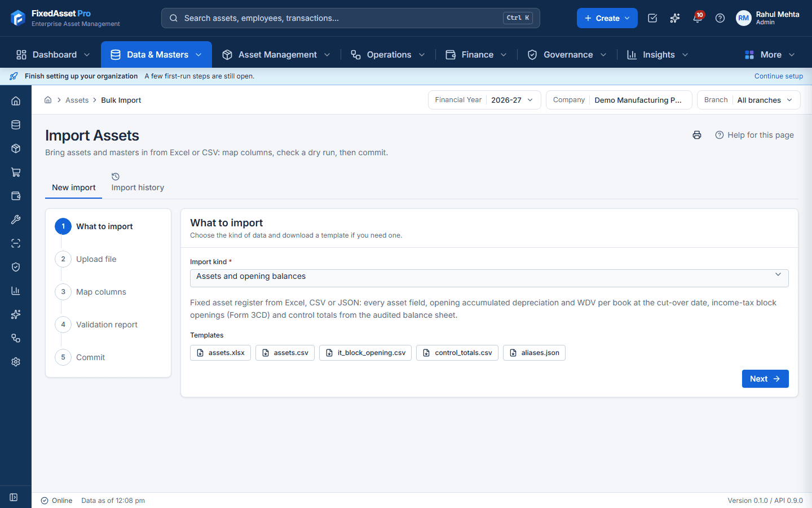Click breadcrumb home icon

48,100
